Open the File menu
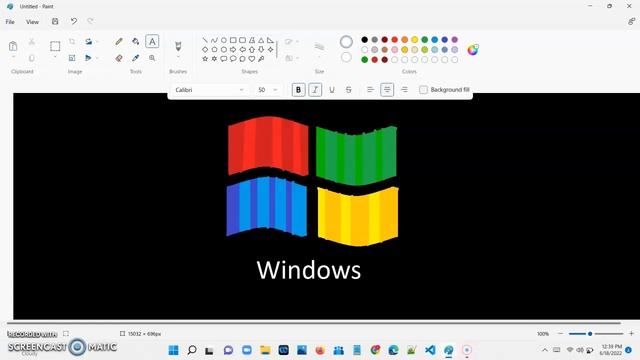 tap(10, 22)
